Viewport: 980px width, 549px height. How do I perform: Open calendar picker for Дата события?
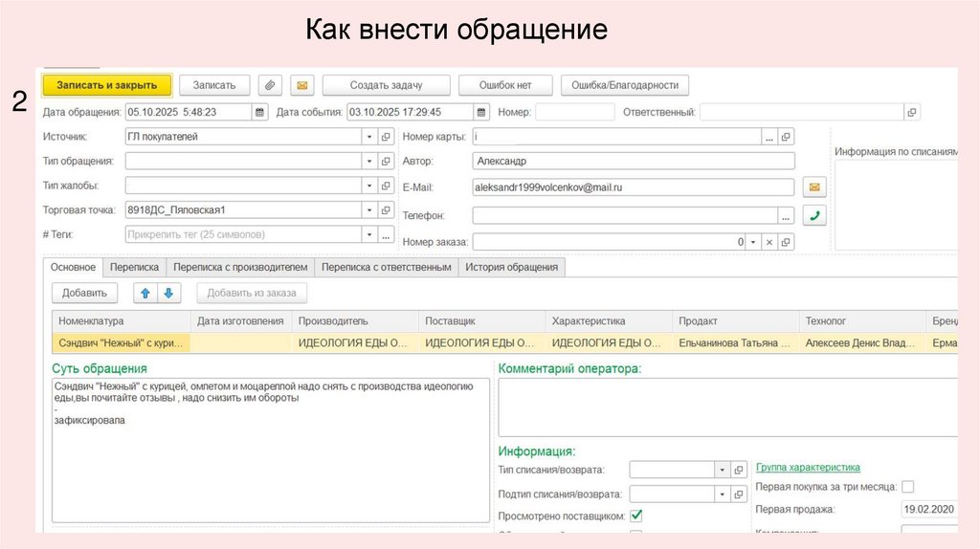(481, 112)
